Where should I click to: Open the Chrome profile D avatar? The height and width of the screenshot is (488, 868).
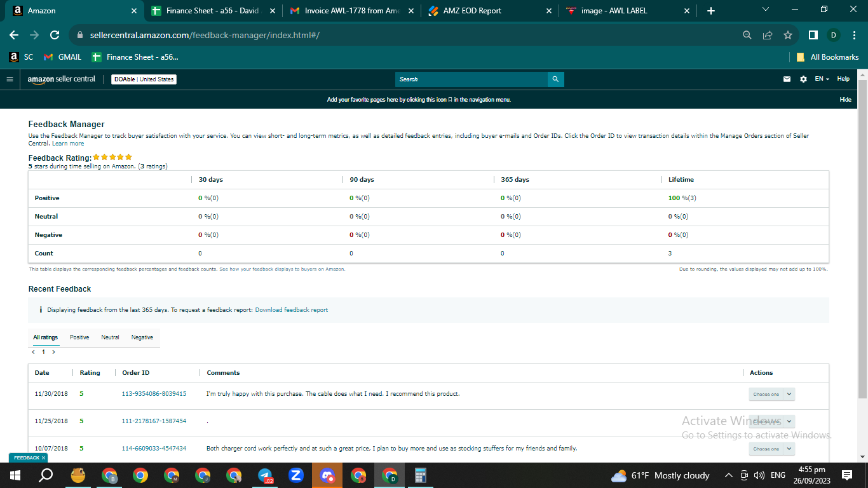click(833, 35)
